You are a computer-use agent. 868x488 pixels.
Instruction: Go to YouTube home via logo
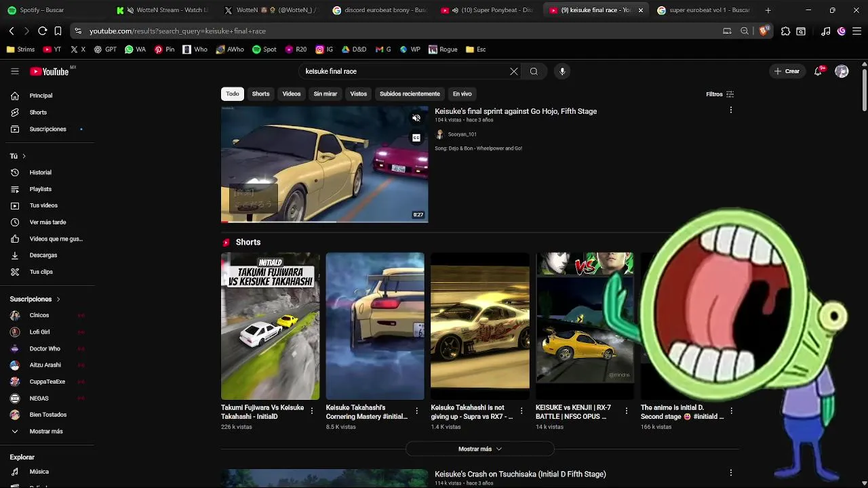click(50, 71)
